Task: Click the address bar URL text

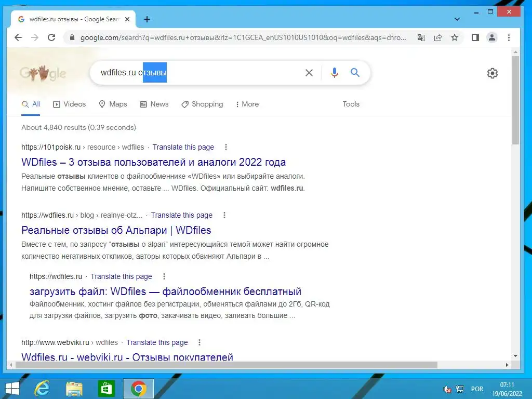Action: coord(243,37)
